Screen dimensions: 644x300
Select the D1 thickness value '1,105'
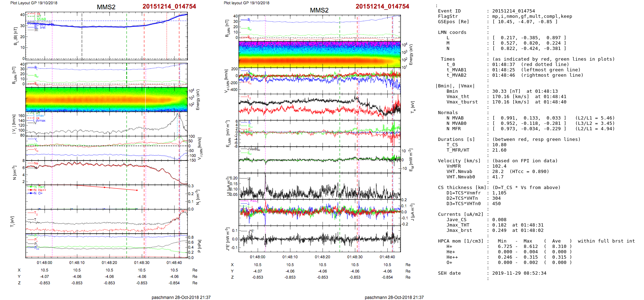tap(499, 193)
